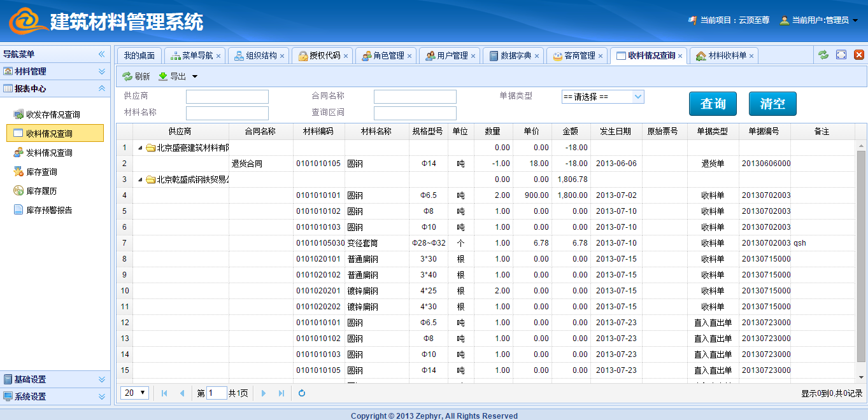This screenshot has height=420, width=868.
Task: Click the green refresh icon beside the tab strip
Action: point(823,55)
